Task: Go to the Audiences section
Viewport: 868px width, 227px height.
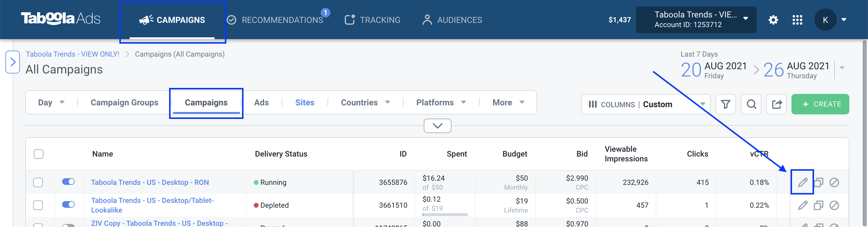Action: point(452,20)
